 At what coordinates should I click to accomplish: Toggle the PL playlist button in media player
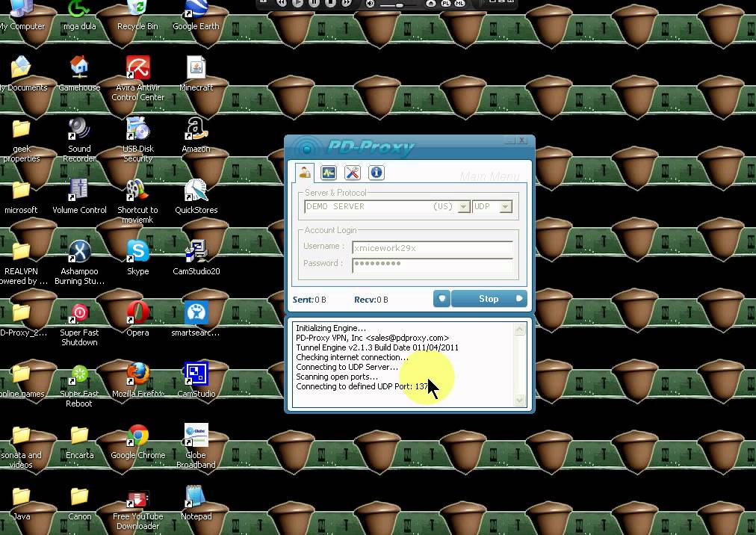446,4
